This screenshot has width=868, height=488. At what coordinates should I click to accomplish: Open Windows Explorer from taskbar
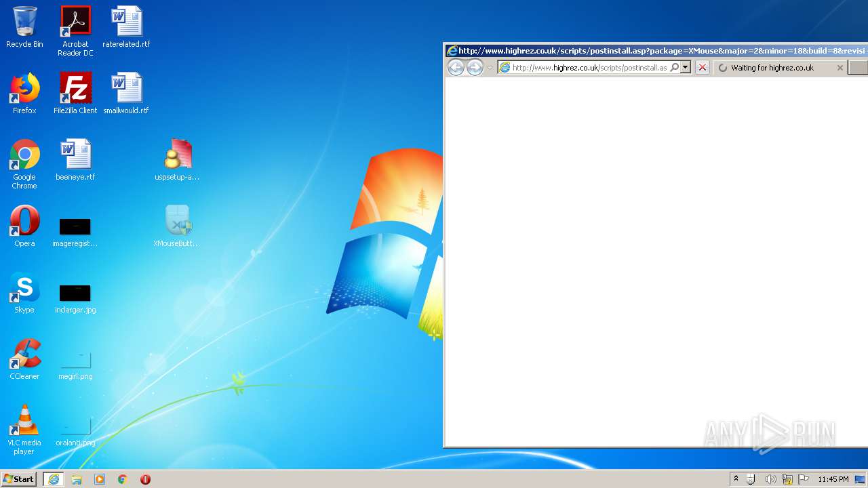pyautogui.click(x=77, y=479)
